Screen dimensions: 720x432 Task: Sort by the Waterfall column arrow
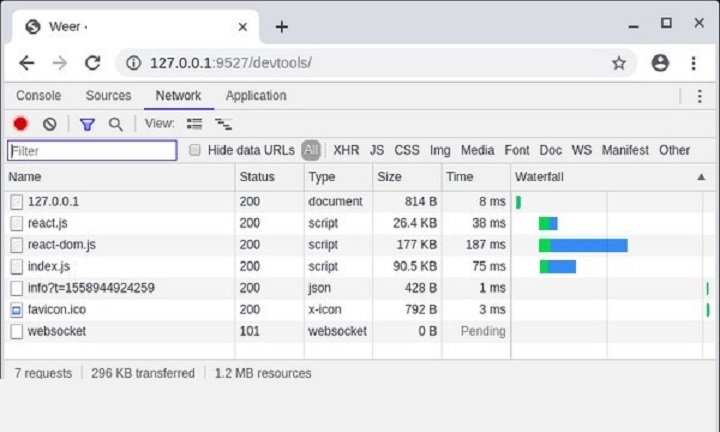point(701,177)
